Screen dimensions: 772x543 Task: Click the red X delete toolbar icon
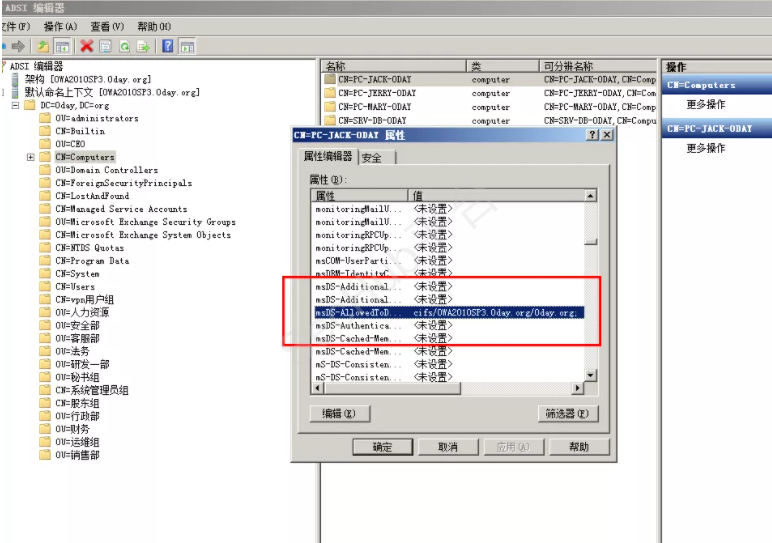click(86, 46)
